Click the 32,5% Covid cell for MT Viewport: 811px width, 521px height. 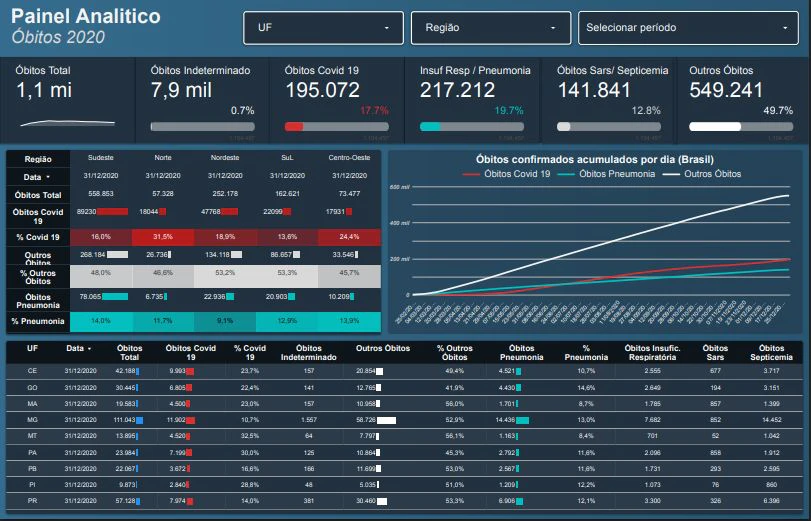pos(250,436)
